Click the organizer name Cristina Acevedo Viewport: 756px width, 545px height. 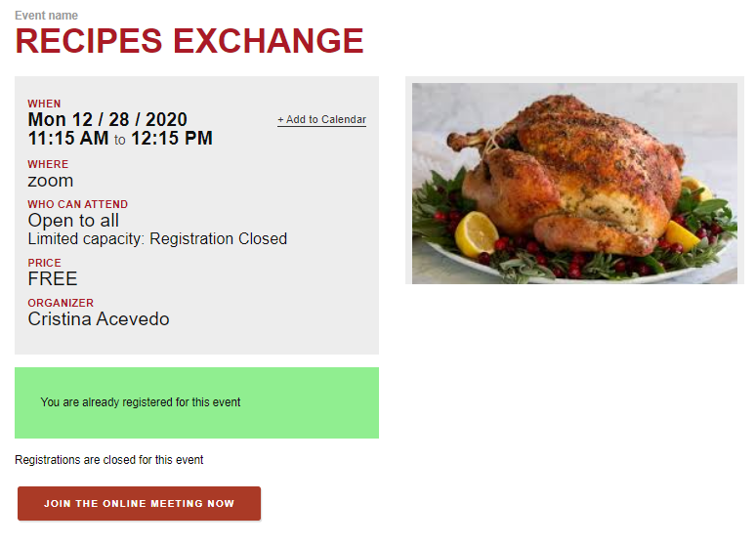pyautogui.click(x=99, y=318)
